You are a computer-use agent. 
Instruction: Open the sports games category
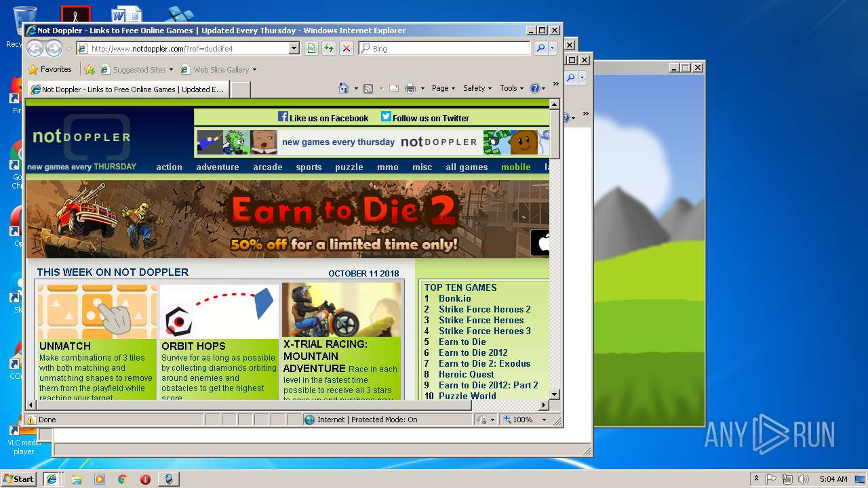click(309, 167)
